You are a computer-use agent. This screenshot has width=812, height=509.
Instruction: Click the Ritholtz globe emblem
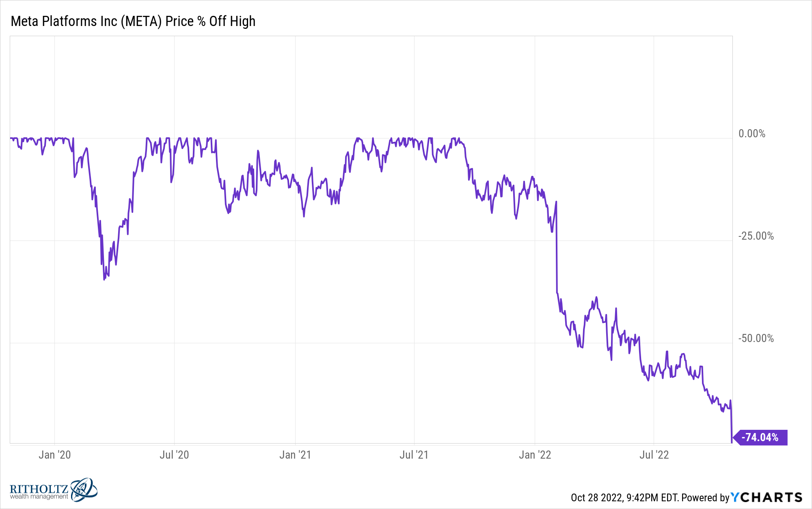point(84,490)
